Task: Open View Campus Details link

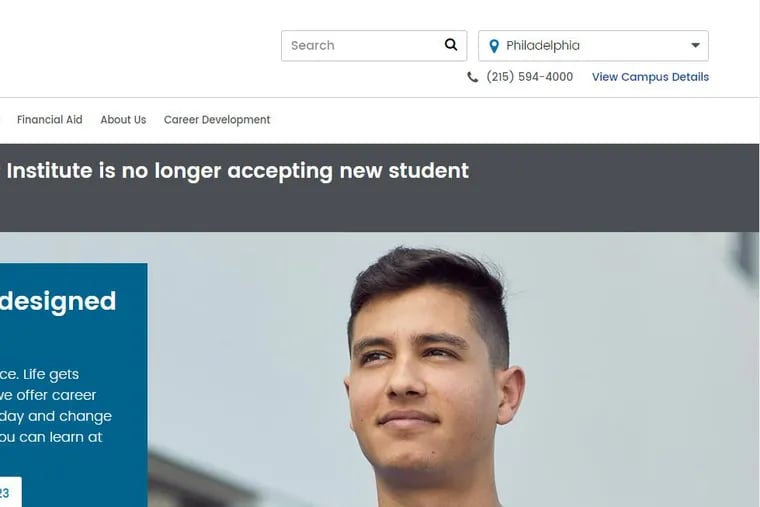Action: click(650, 77)
